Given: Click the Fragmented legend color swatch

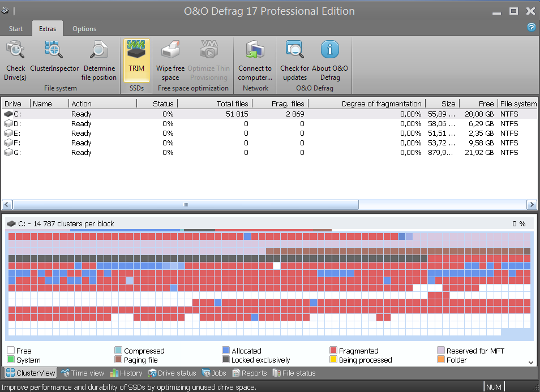Looking at the screenshot, I should 333,350.
